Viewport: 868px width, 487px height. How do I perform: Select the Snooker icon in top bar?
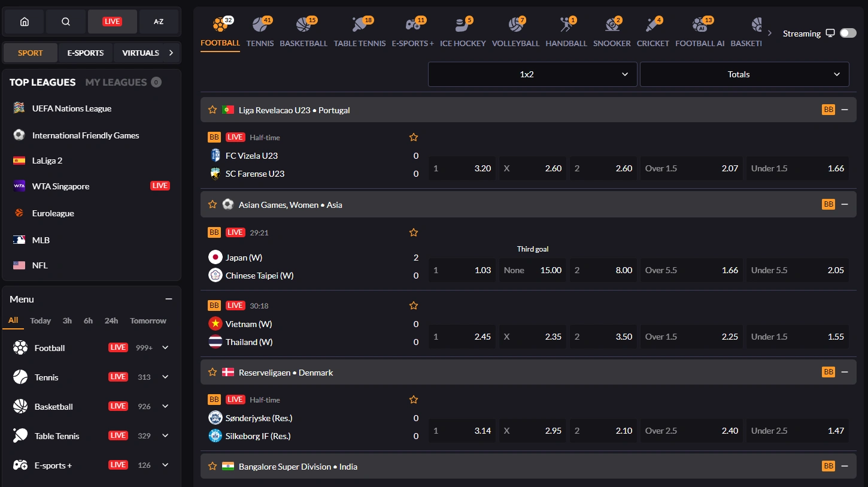coord(612,25)
